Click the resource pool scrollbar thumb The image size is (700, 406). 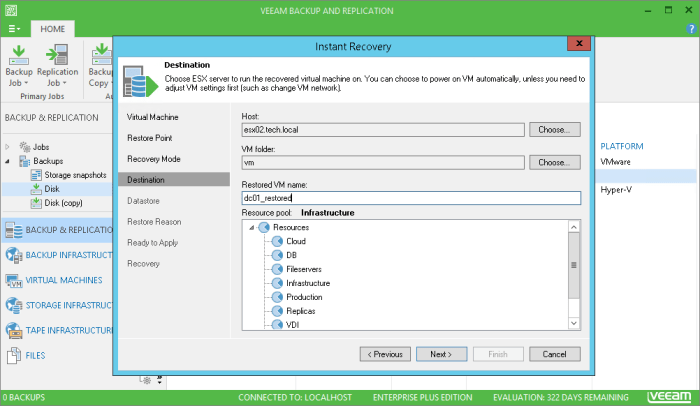574,265
